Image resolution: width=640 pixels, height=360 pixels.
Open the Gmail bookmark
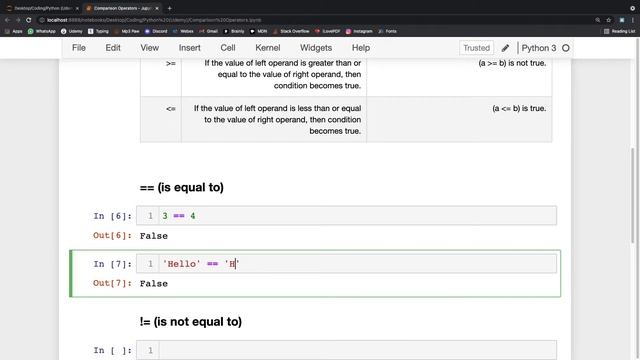[x=209, y=31]
